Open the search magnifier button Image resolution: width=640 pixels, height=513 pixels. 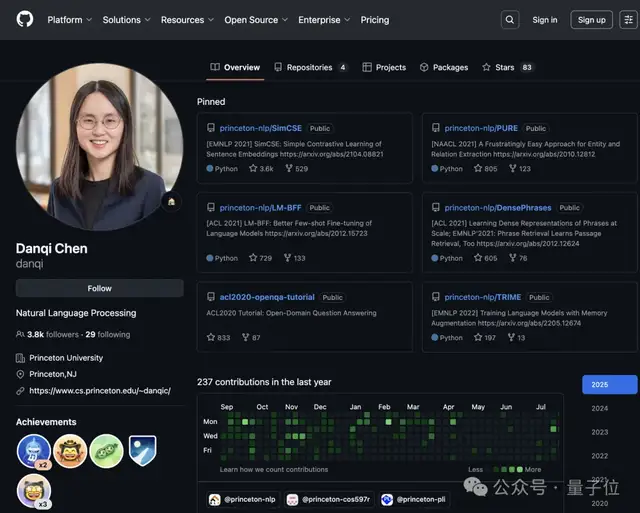click(x=510, y=19)
